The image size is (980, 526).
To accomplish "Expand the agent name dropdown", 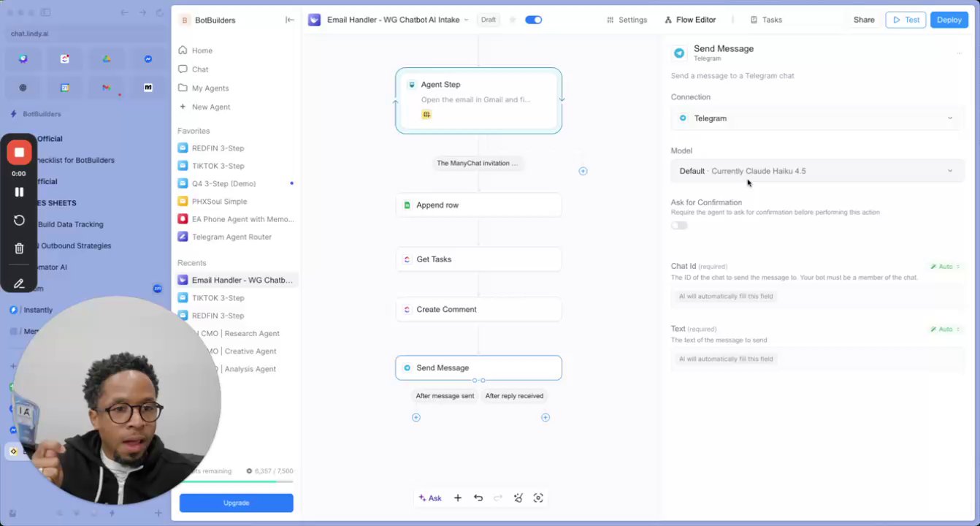I will pos(466,20).
